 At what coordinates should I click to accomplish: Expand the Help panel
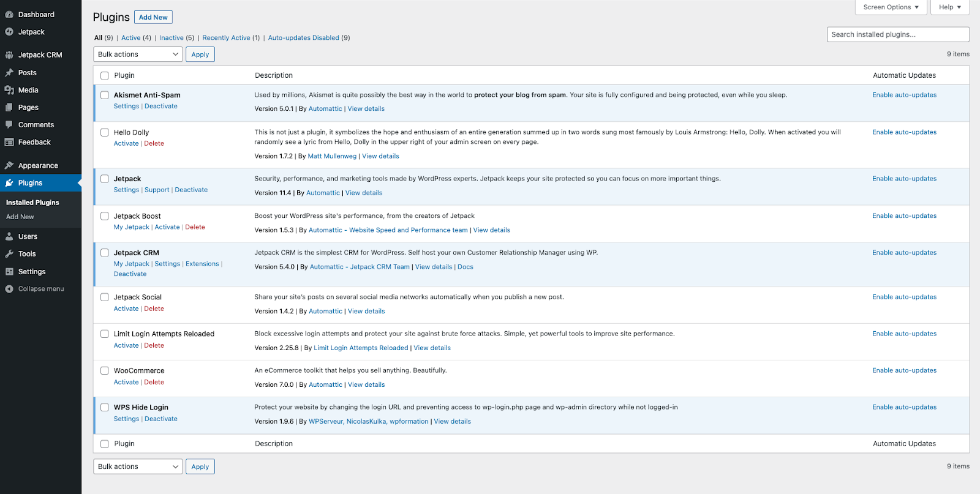click(x=950, y=7)
